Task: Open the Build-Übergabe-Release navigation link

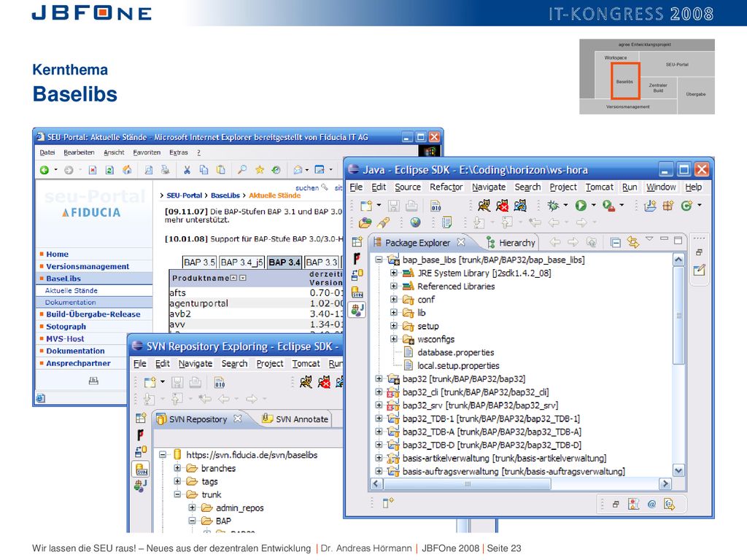Action: pos(93,314)
